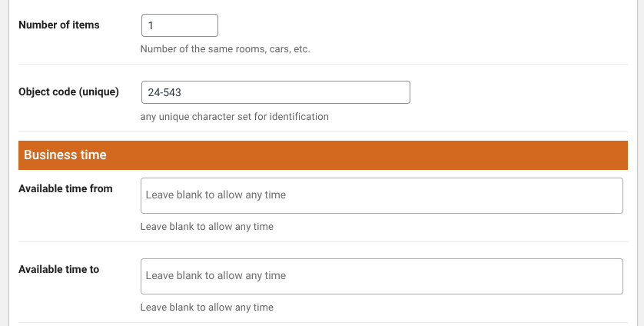
Task: Click the divider between the two Available time rows
Action: click(x=321, y=241)
